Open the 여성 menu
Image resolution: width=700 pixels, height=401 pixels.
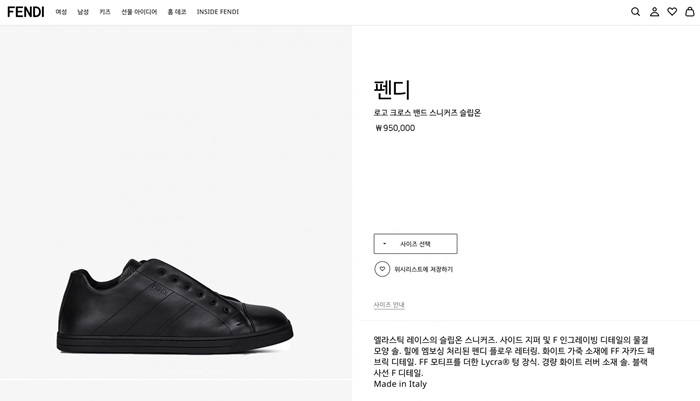point(61,12)
